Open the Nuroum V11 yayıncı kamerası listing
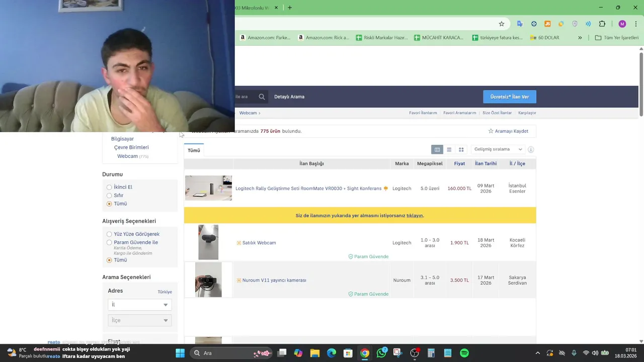This screenshot has width=644, height=362. click(274, 280)
